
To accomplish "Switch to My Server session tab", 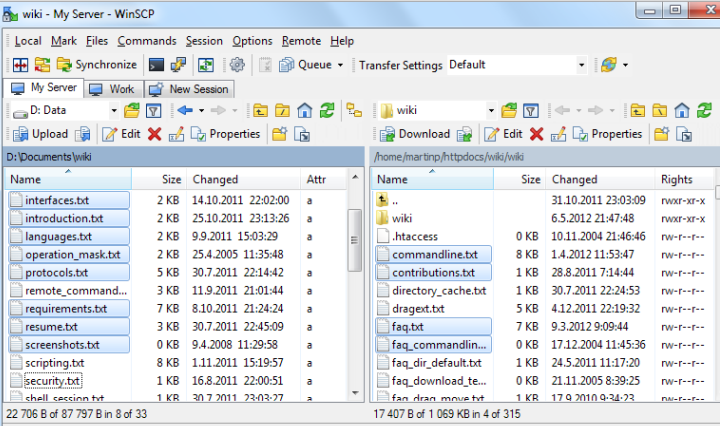I will (x=44, y=88).
